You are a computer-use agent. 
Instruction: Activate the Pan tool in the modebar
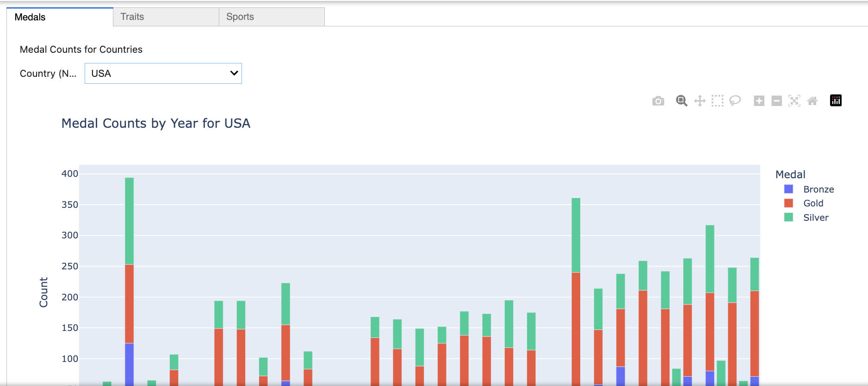point(700,101)
